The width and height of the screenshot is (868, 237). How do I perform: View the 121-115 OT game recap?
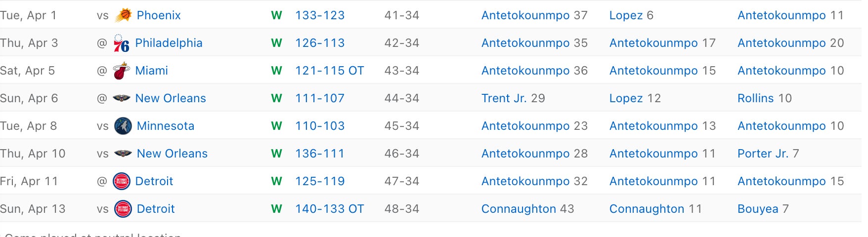click(329, 71)
